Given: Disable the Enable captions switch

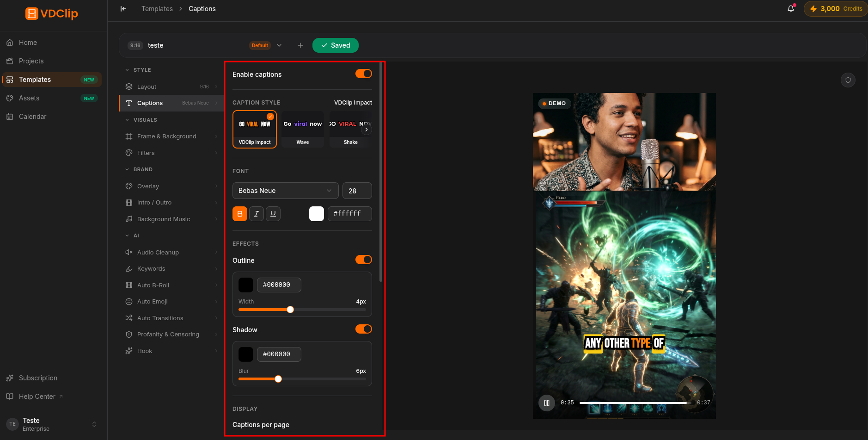Looking at the screenshot, I should click(x=364, y=74).
